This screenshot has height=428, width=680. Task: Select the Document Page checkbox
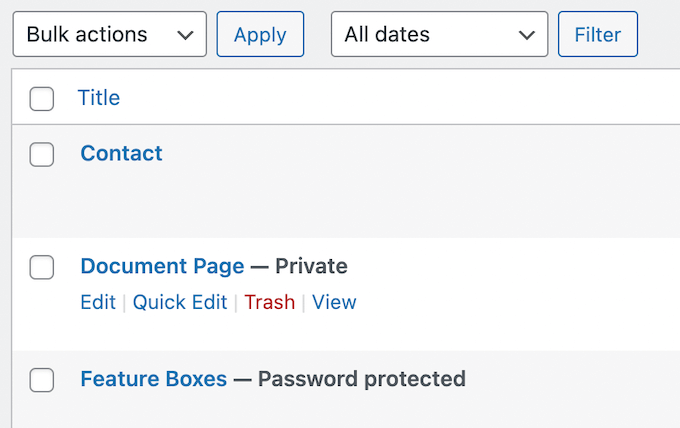point(42,267)
